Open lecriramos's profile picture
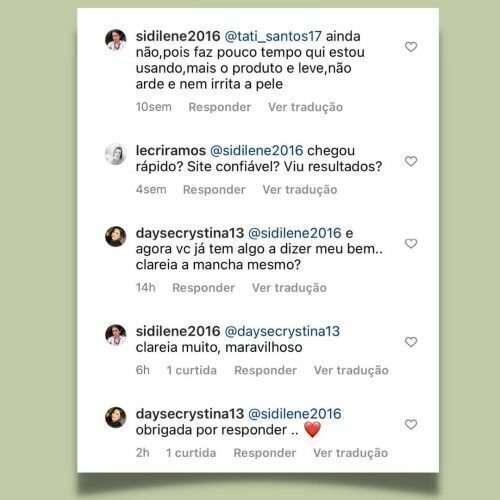The width and height of the screenshot is (500, 500). click(x=116, y=154)
